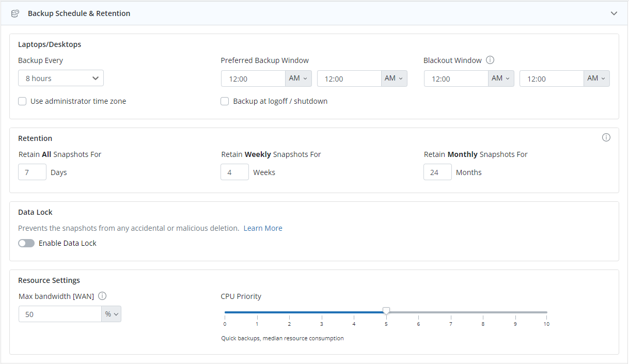Change Preferred Backup Window end AM/PM
629x364 pixels.
394,78
